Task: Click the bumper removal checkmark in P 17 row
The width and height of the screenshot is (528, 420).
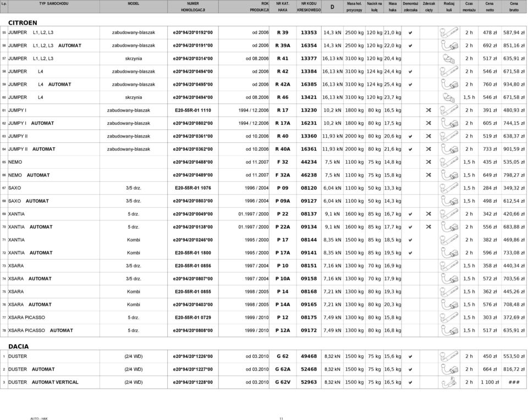Action: tap(410, 240)
